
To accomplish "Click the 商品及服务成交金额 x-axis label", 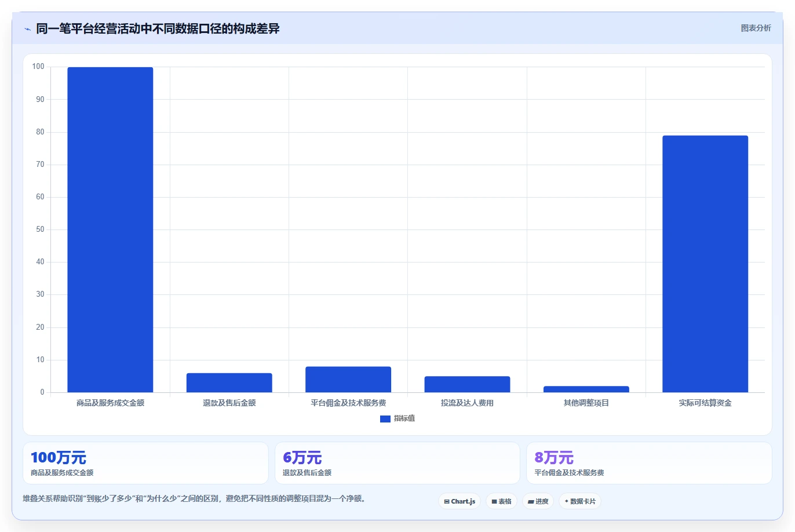I will point(110,403).
